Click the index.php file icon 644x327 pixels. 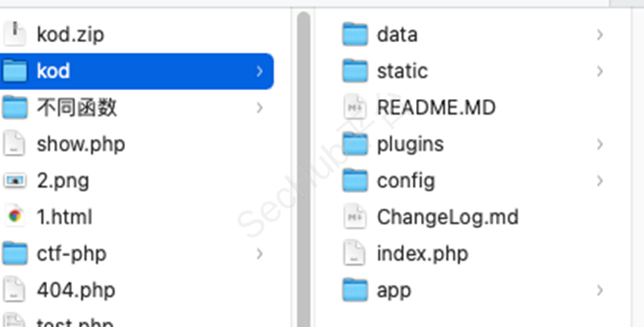tap(355, 253)
